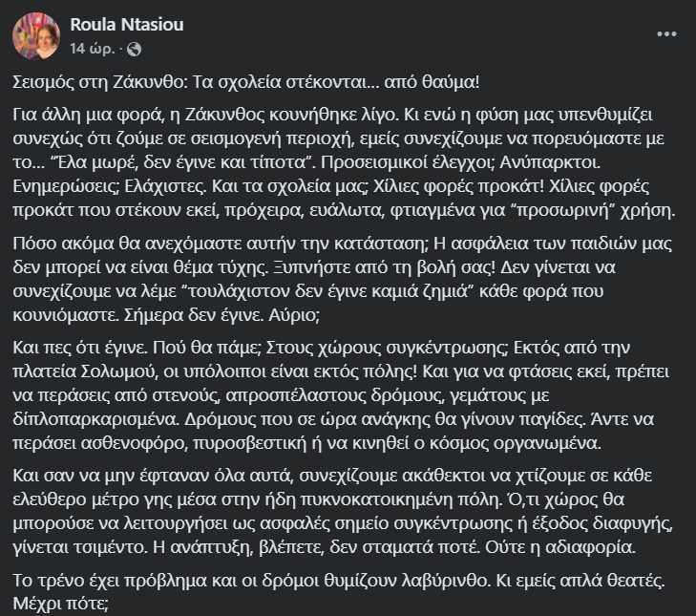Click the line starting 'Και σαν να μην έφταναν'

[332, 476]
